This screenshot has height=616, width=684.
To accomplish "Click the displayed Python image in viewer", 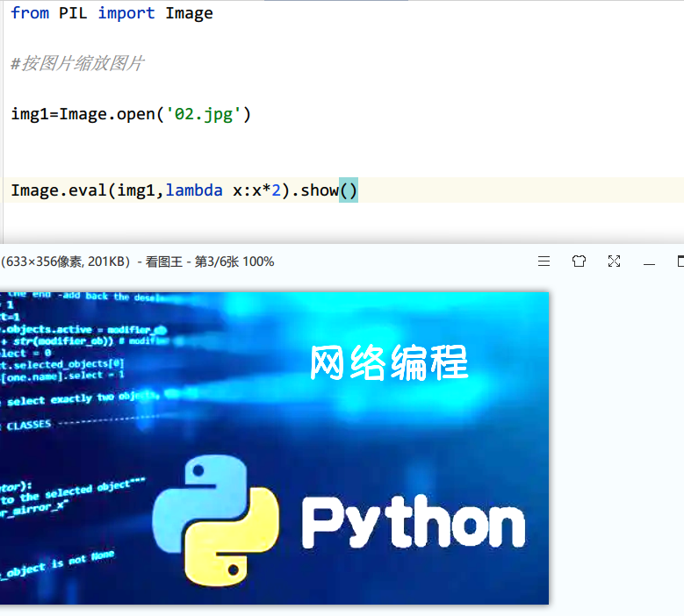I will coord(274,448).
